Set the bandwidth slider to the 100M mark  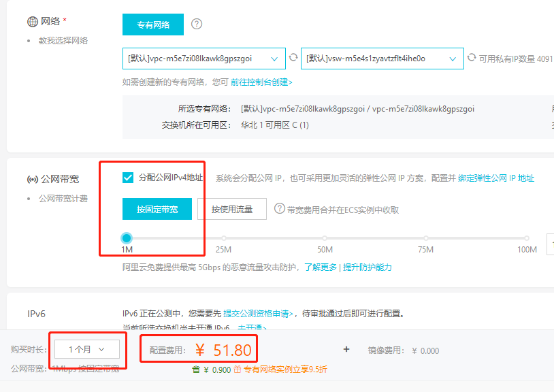tap(527, 238)
